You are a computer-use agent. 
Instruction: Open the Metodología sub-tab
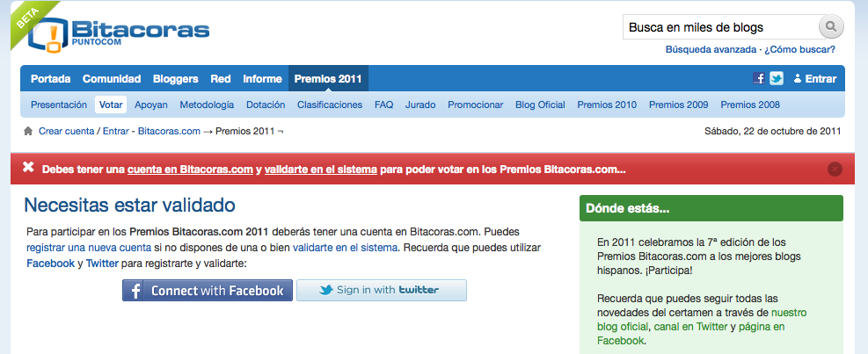pos(207,105)
